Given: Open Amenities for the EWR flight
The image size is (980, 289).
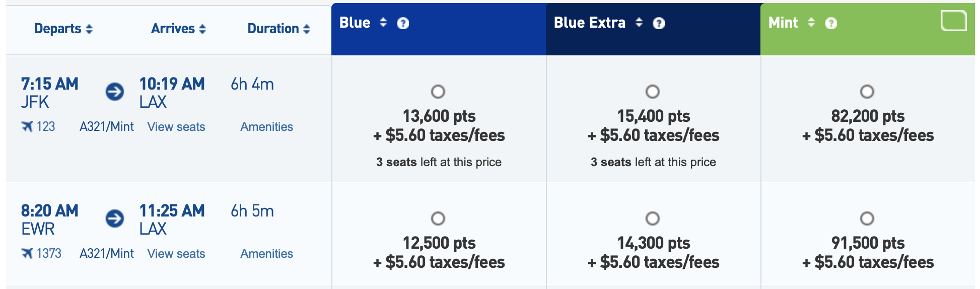Looking at the screenshot, I should (267, 254).
